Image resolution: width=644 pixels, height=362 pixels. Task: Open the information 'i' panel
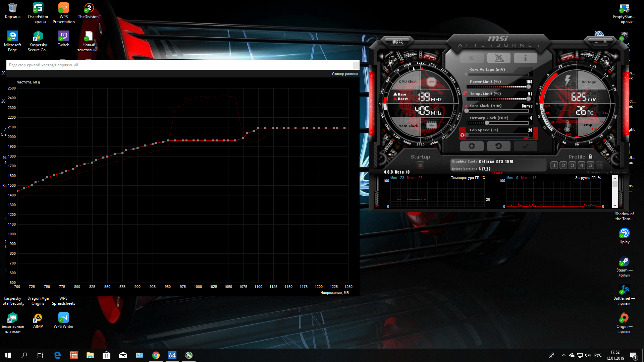(x=525, y=58)
